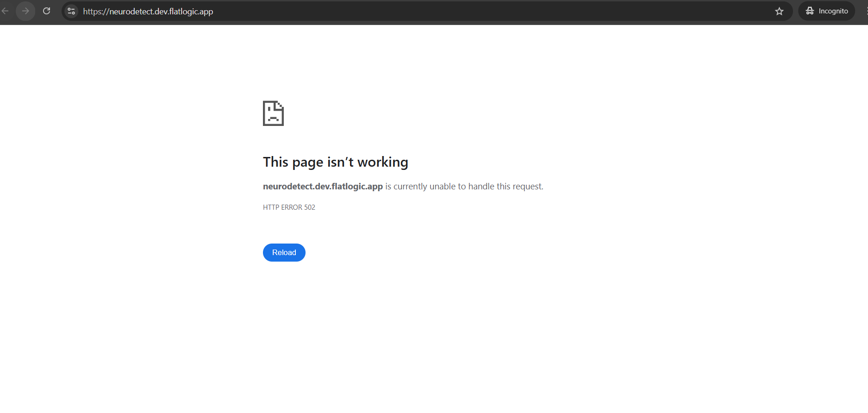Click the sad page error icon
868x413 pixels.
coord(273,113)
